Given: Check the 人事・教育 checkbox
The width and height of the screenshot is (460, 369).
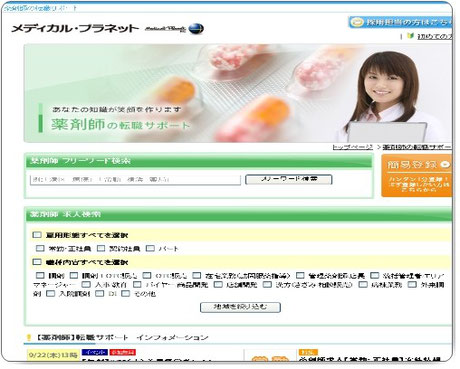Looking at the screenshot, I should [x=86, y=284].
